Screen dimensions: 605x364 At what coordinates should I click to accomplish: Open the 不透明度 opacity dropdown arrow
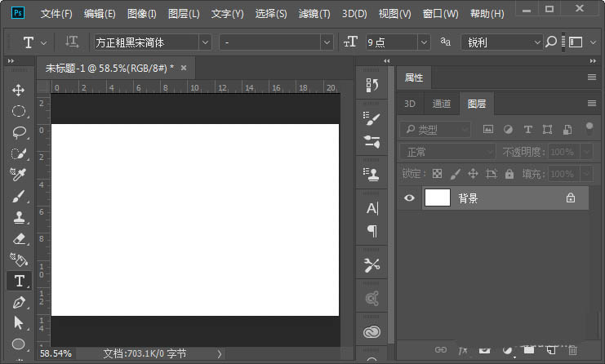586,152
